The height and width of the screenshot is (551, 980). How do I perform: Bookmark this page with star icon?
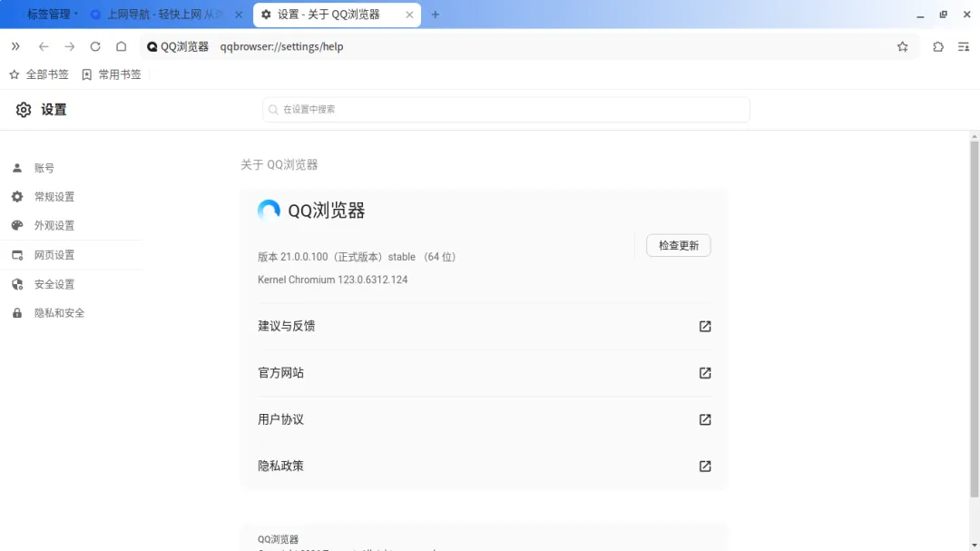[903, 46]
